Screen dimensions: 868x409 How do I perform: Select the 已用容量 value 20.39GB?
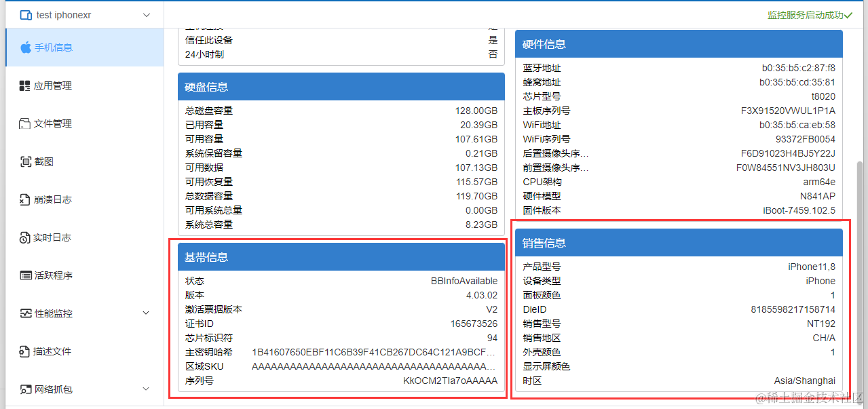pos(478,125)
